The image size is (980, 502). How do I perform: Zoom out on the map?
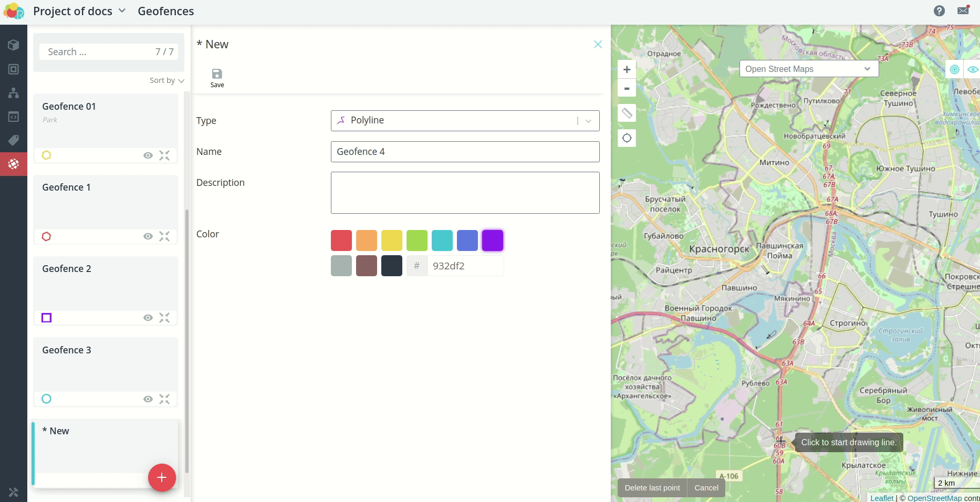pyautogui.click(x=627, y=88)
